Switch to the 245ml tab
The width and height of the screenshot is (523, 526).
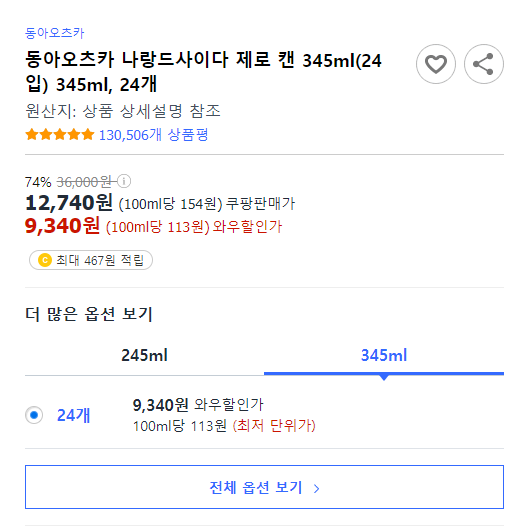[x=144, y=355]
